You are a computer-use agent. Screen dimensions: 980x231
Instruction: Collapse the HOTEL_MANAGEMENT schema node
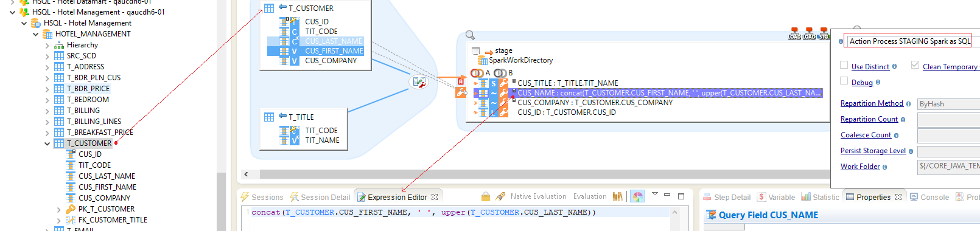[35, 35]
